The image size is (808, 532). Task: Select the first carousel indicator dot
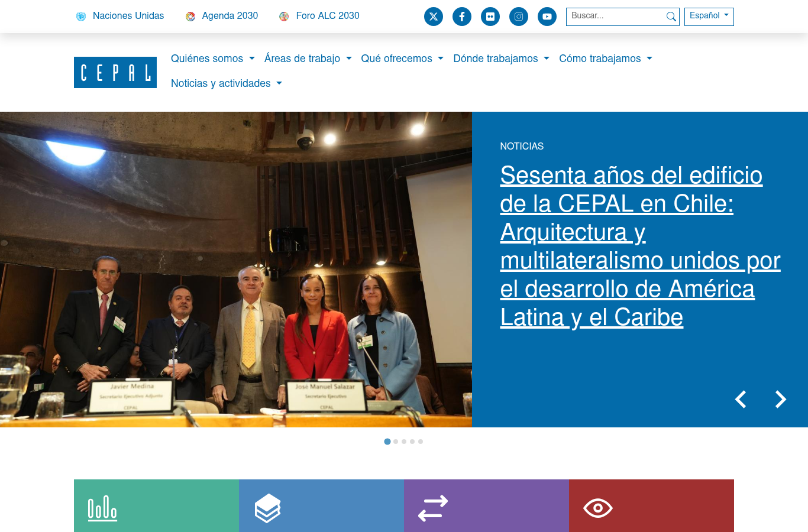pos(387,442)
